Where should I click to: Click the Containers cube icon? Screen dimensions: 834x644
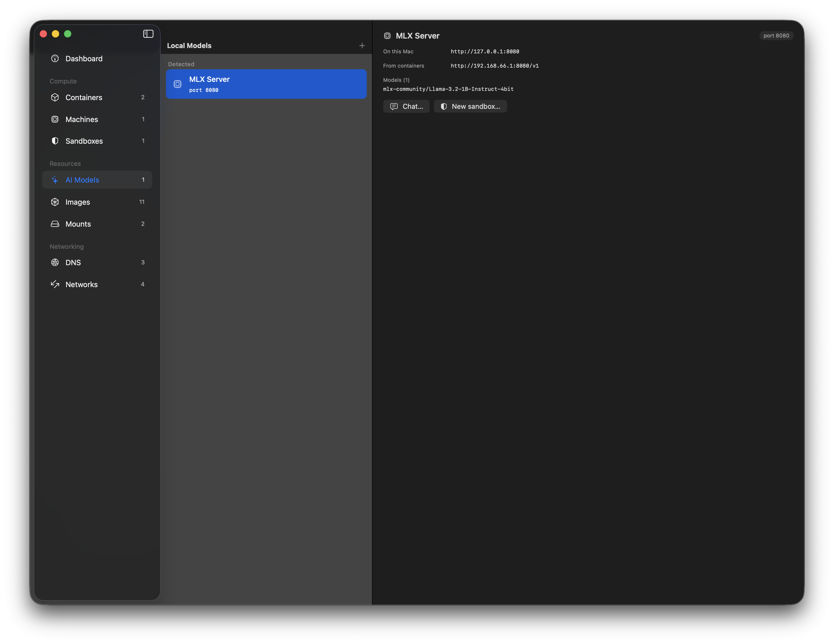coord(55,97)
